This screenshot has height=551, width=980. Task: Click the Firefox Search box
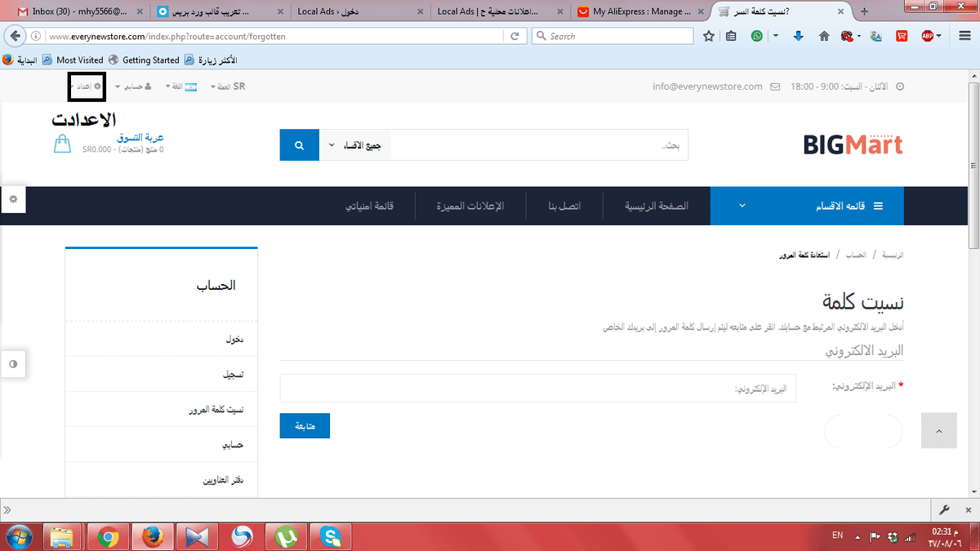coord(612,36)
